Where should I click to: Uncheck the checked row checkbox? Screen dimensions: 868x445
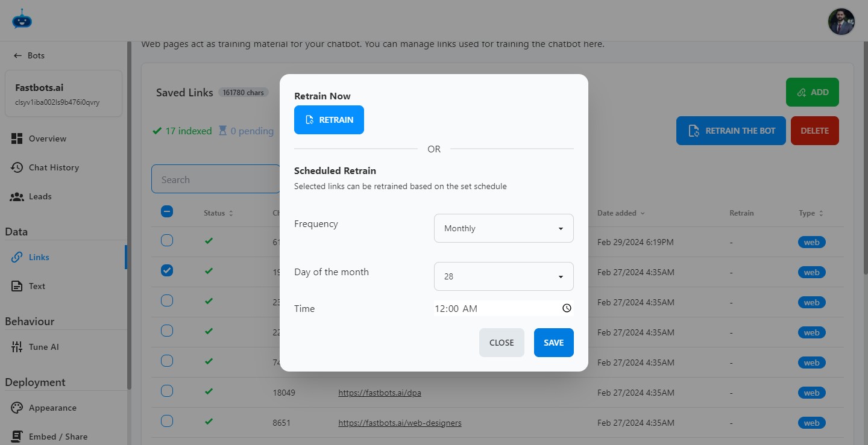[x=167, y=270]
